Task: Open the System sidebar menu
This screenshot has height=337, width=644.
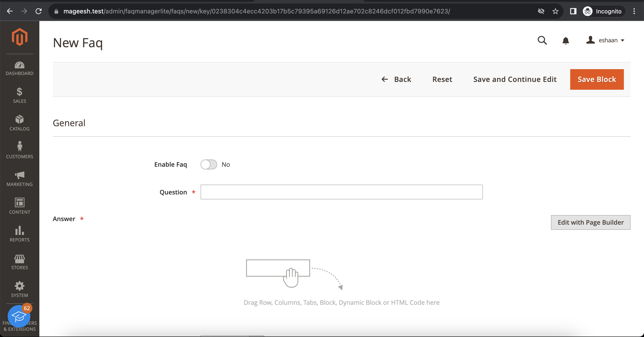Action: tap(19, 290)
